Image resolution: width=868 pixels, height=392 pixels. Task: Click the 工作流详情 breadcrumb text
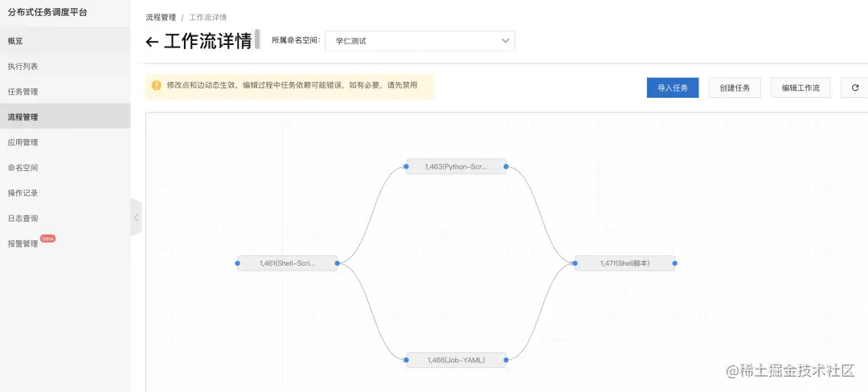[x=207, y=18]
